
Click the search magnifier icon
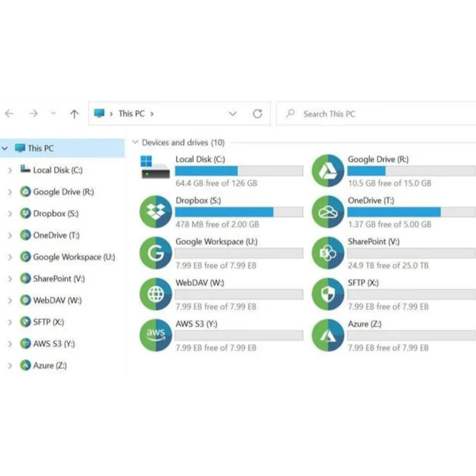pyautogui.click(x=290, y=113)
